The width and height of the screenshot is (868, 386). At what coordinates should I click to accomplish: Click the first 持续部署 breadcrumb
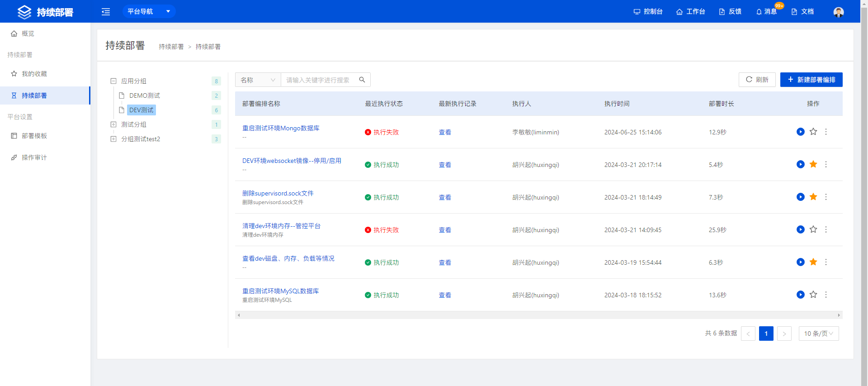(171, 47)
